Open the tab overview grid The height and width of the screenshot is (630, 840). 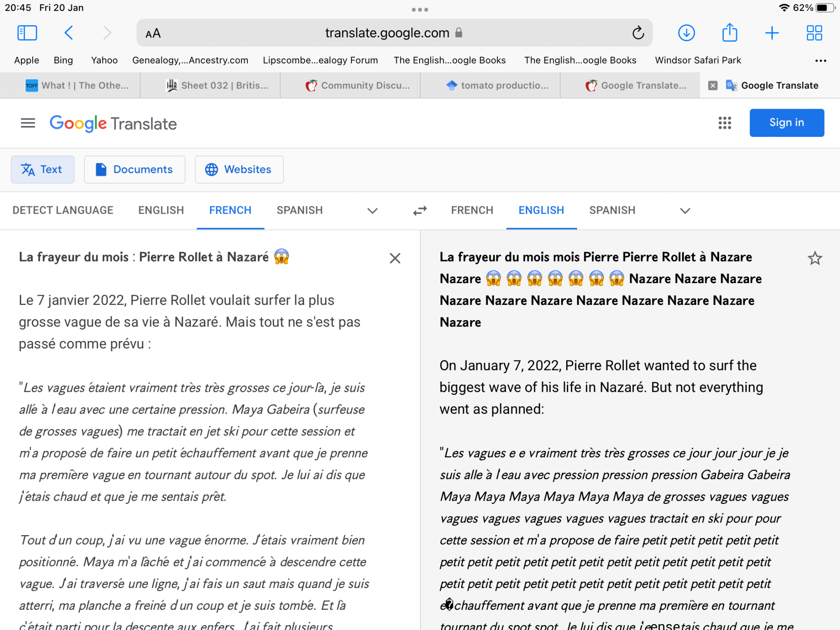tap(814, 33)
